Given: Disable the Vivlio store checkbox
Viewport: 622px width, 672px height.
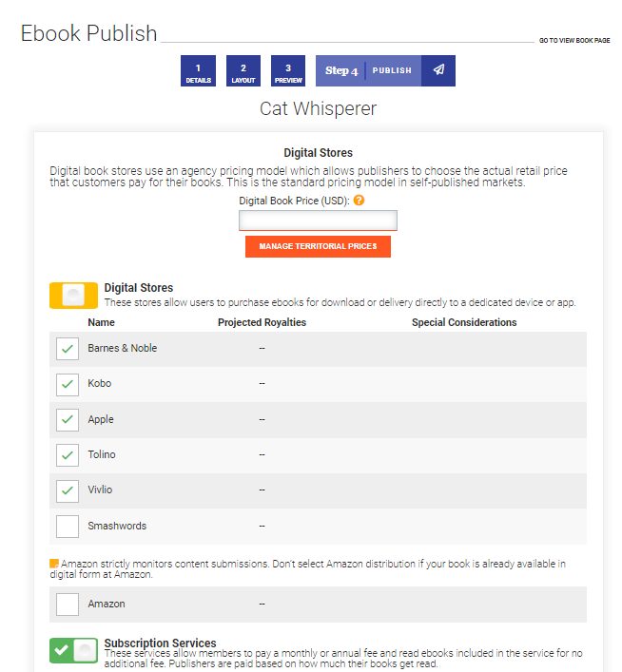Looking at the screenshot, I should coord(68,490).
